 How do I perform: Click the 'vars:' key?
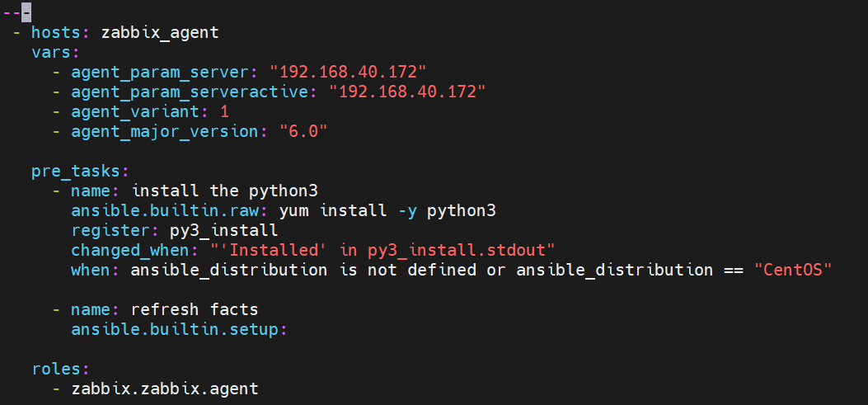coord(56,52)
